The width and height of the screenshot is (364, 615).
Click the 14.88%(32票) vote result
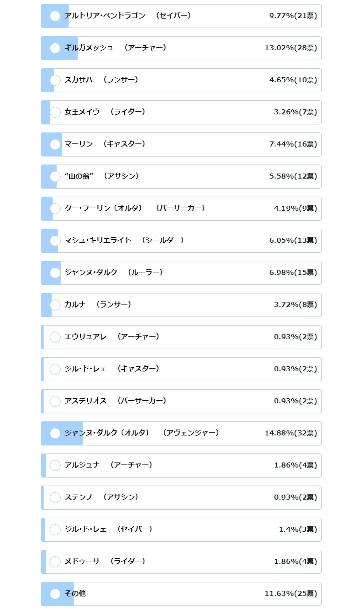291,433
